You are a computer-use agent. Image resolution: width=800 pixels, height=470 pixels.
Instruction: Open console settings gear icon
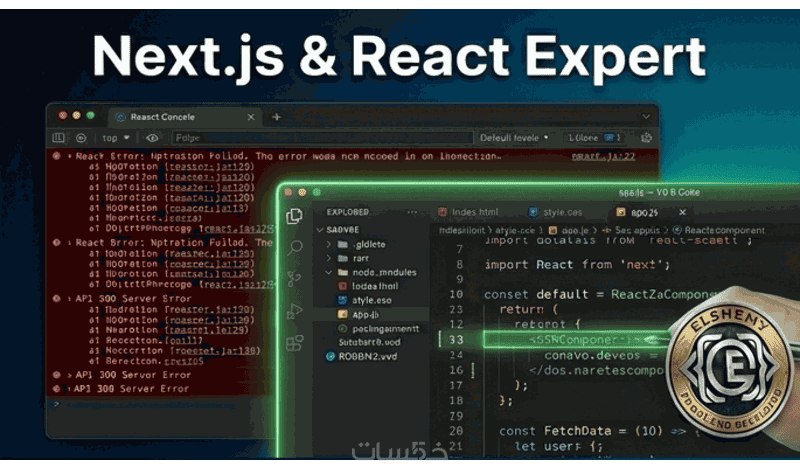pos(646,138)
